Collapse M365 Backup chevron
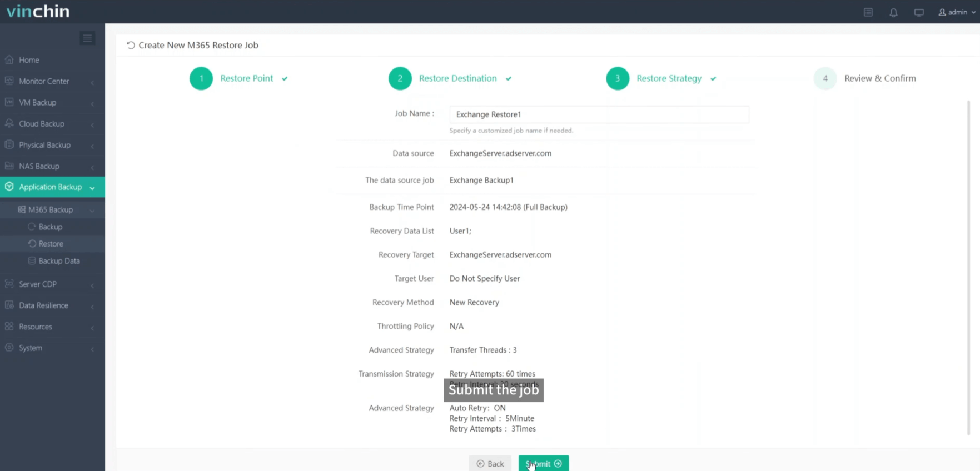The width and height of the screenshot is (980, 471). (92, 211)
